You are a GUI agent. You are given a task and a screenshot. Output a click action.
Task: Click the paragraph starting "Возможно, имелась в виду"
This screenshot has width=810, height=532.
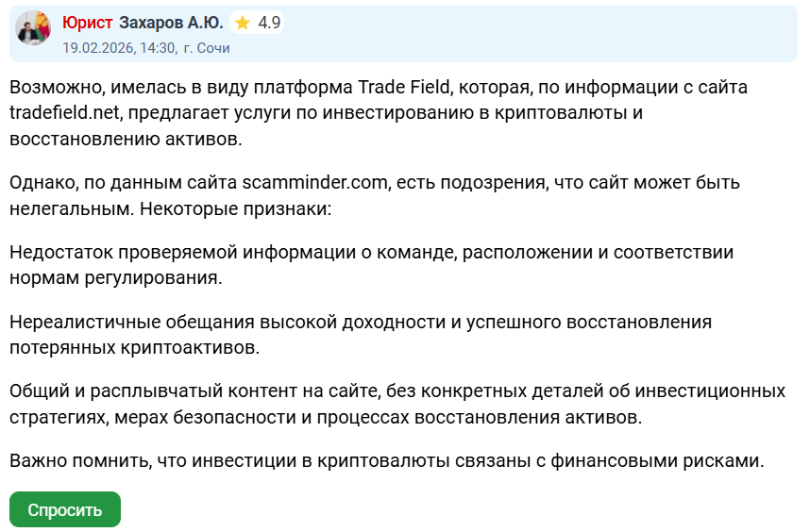point(378,114)
